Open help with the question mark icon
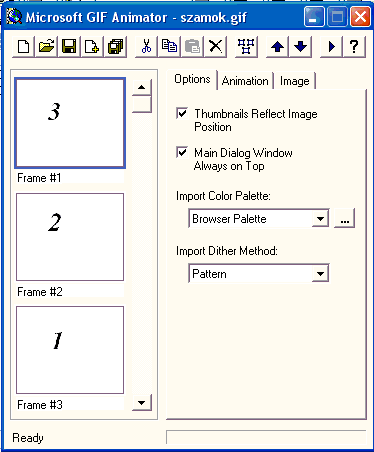The image size is (374, 452). [x=354, y=47]
